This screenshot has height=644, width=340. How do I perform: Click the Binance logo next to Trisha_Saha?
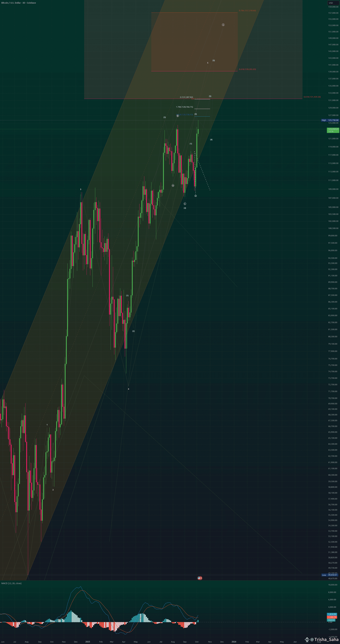click(307, 640)
